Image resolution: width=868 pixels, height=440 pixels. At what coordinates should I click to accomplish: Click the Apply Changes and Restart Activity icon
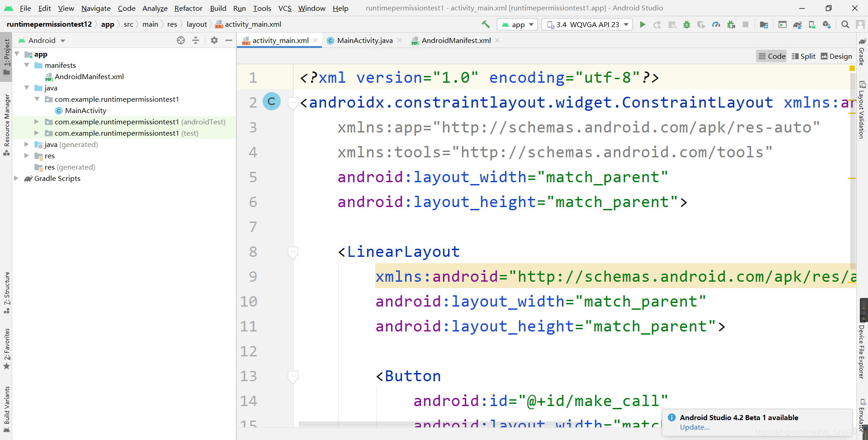[657, 24]
